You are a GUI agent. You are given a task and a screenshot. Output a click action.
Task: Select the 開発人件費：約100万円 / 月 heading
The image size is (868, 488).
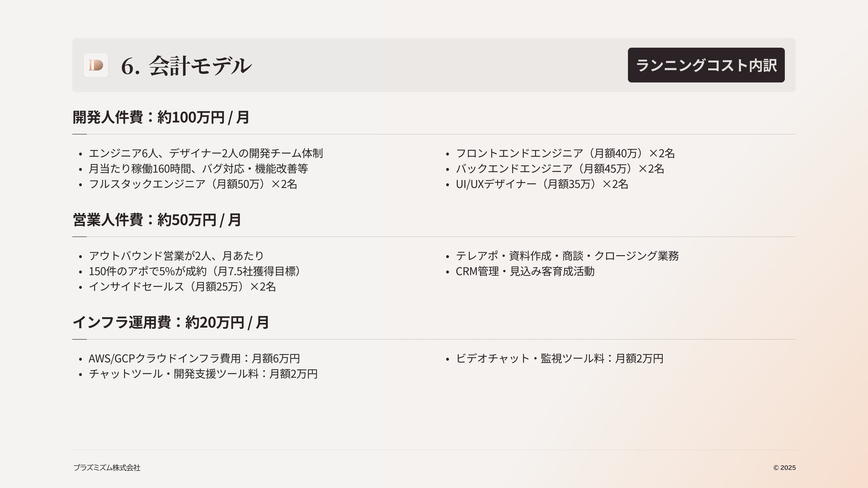click(x=161, y=117)
